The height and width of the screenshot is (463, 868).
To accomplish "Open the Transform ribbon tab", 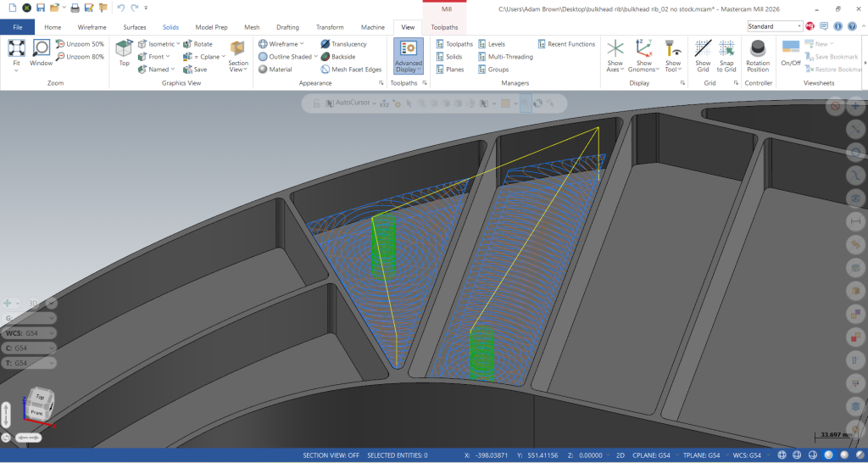I will pyautogui.click(x=330, y=27).
